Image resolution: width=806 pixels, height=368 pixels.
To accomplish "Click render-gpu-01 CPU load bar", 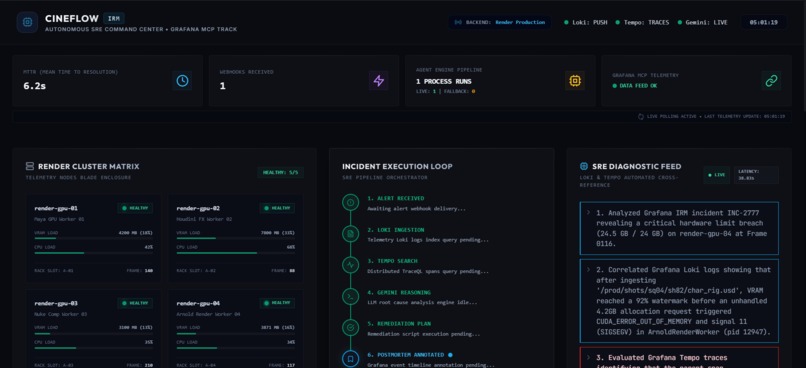I will (94, 253).
